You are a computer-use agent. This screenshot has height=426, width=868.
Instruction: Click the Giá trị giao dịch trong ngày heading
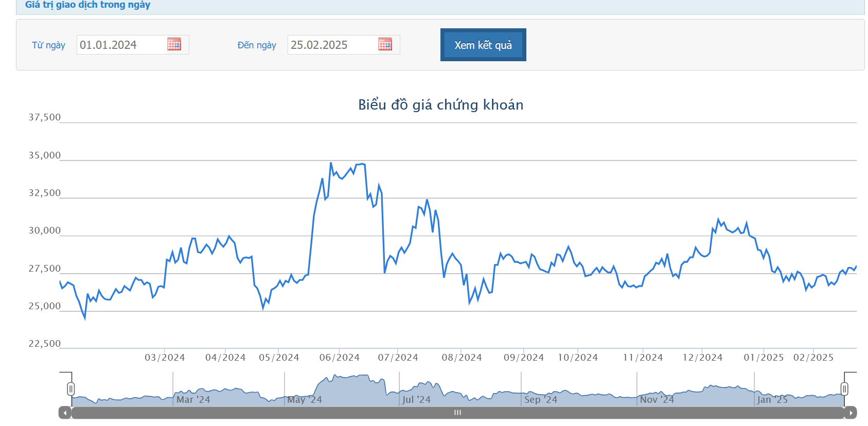point(87,5)
